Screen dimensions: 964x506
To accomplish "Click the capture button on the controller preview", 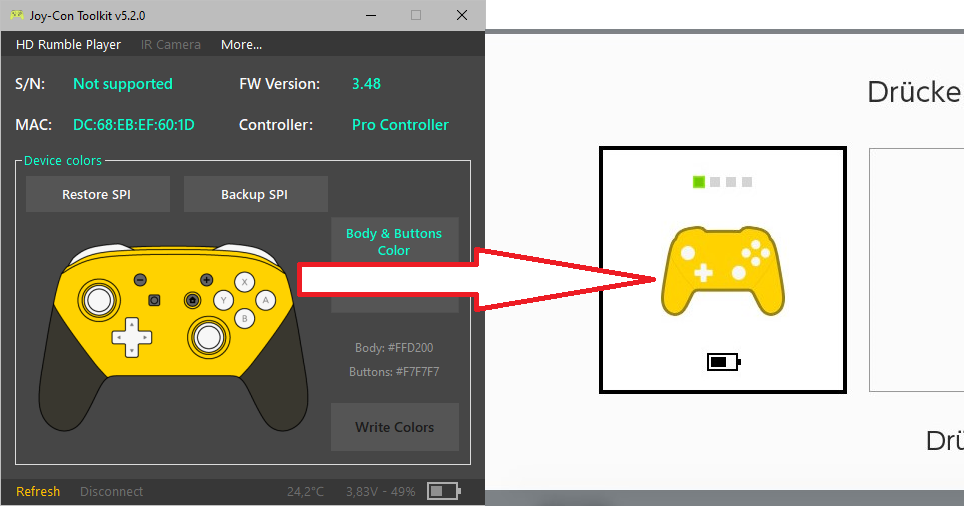I will pos(154,300).
